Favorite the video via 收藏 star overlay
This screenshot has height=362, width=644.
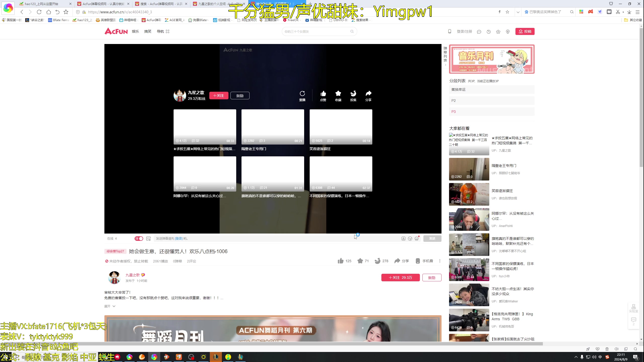[338, 96]
